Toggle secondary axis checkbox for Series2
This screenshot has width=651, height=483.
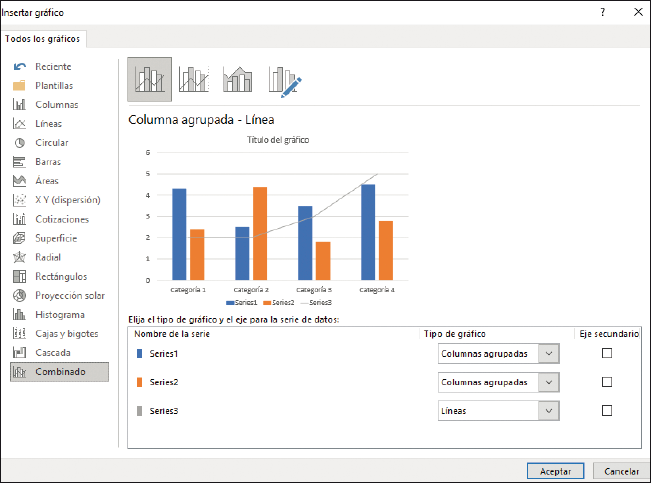click(x=607, y=382)
